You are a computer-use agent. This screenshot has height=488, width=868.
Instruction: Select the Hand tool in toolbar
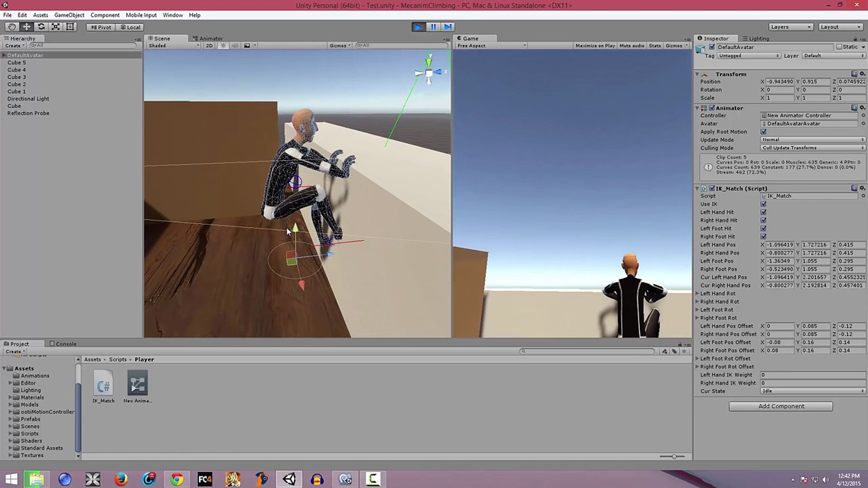click(12, 27)
